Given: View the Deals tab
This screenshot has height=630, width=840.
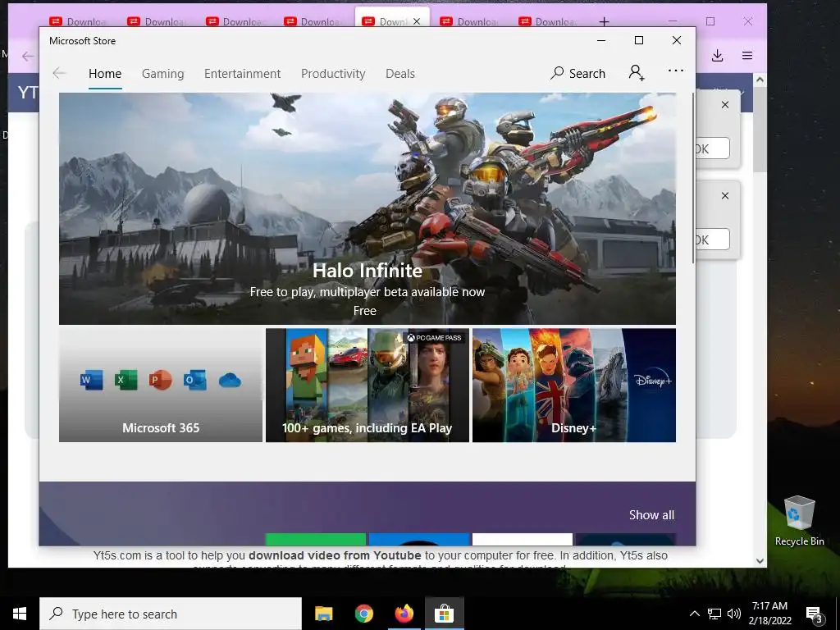Looking at the screenshot, I should (400, 73).
